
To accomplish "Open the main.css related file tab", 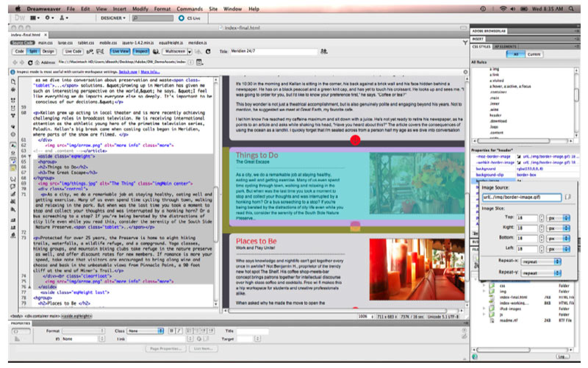I will click(x=46, y=43).
